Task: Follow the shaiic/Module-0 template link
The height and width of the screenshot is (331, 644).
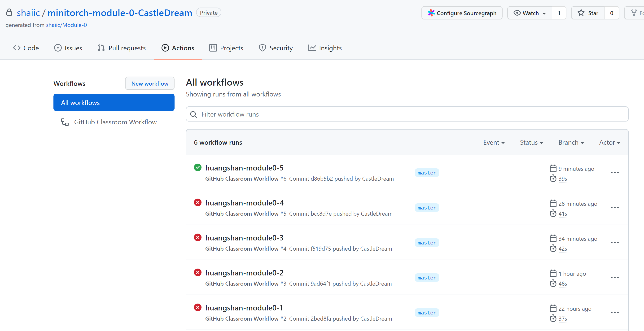Action: [66, 25]
